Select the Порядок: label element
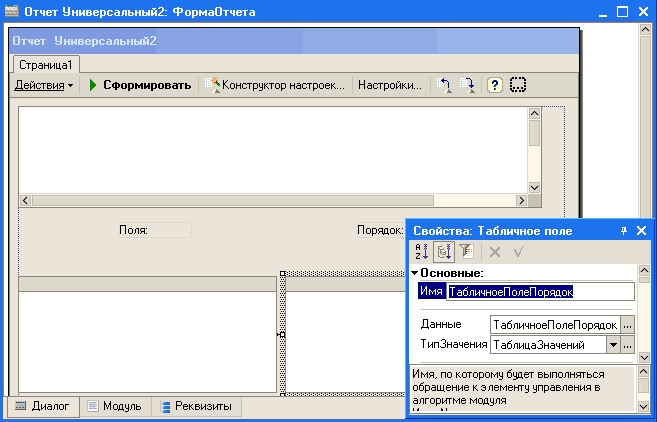Image resolution: width=657 pixels, height=422 pixels. point(380,230)
